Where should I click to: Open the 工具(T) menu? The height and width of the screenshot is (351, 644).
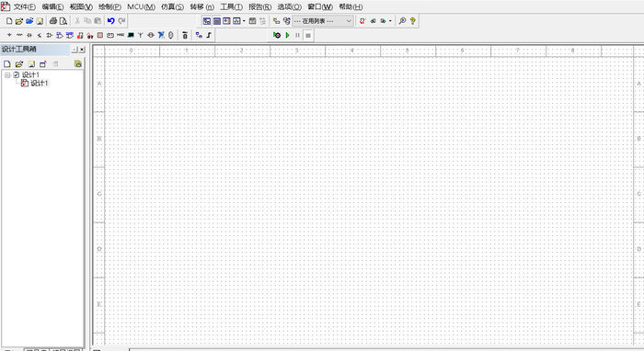pos(231,7)
